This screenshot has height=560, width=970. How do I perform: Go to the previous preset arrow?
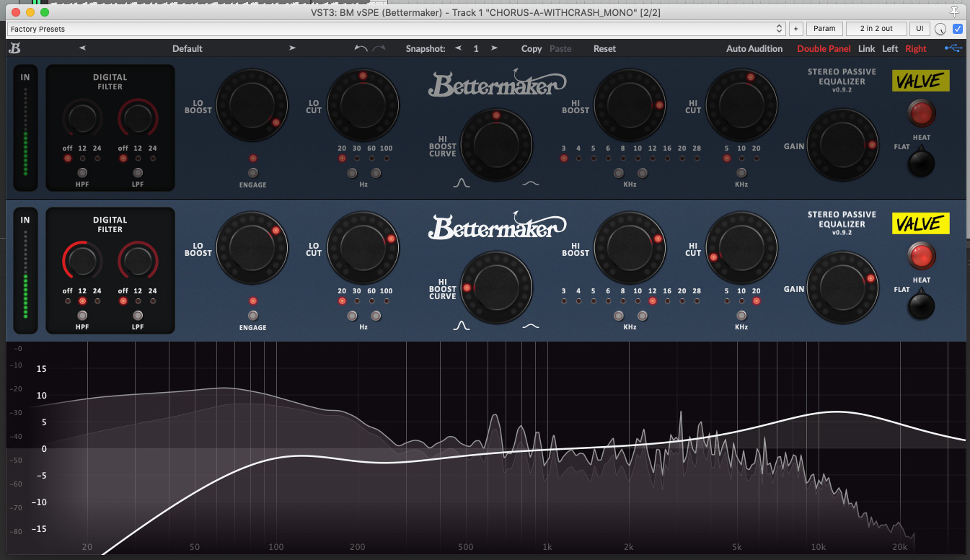[x=82, y=48]
